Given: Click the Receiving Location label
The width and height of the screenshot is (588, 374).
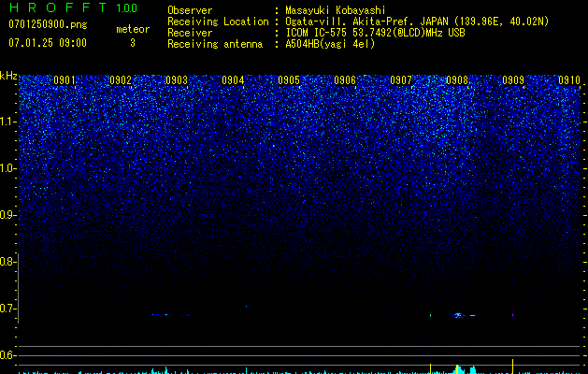Looking at the screenshot, I should click(218, 22).
